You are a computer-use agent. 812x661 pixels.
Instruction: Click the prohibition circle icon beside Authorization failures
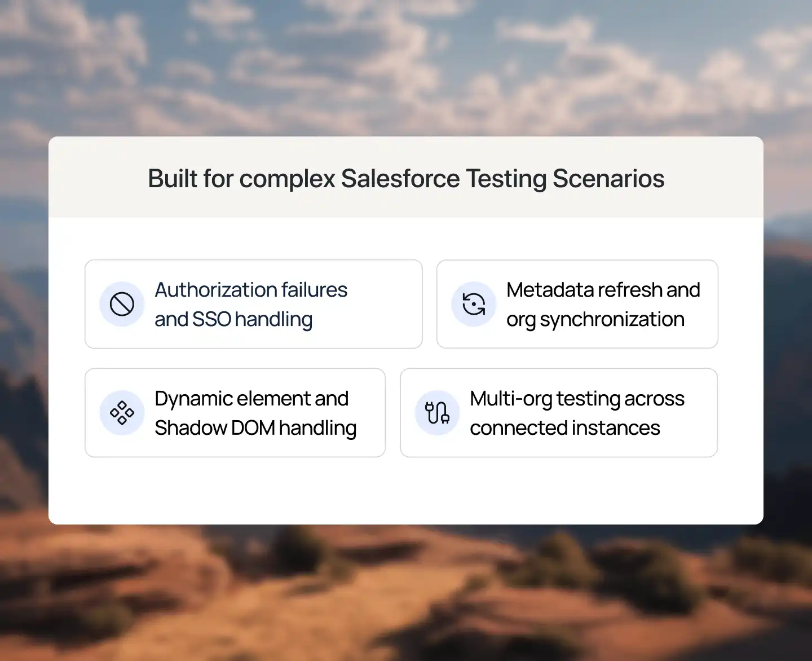click(x=122, y=304)
